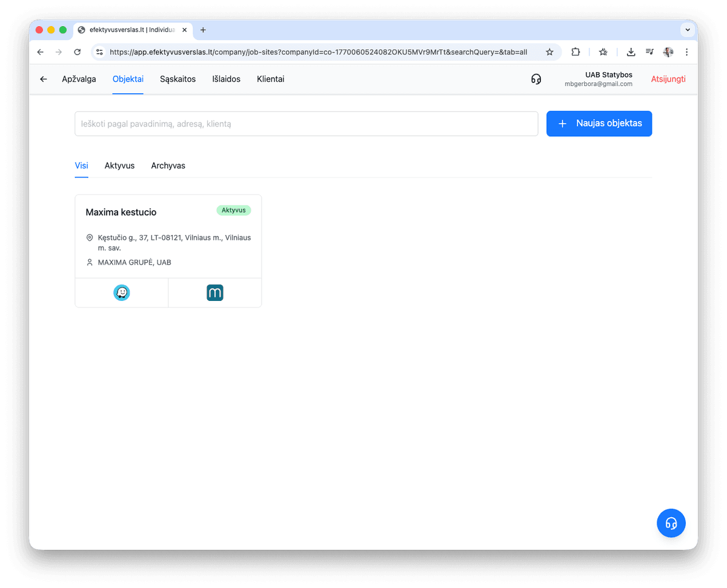Switch to the Visi tab
The width and height of the screenshot is (727, 588).
[81, 165]
